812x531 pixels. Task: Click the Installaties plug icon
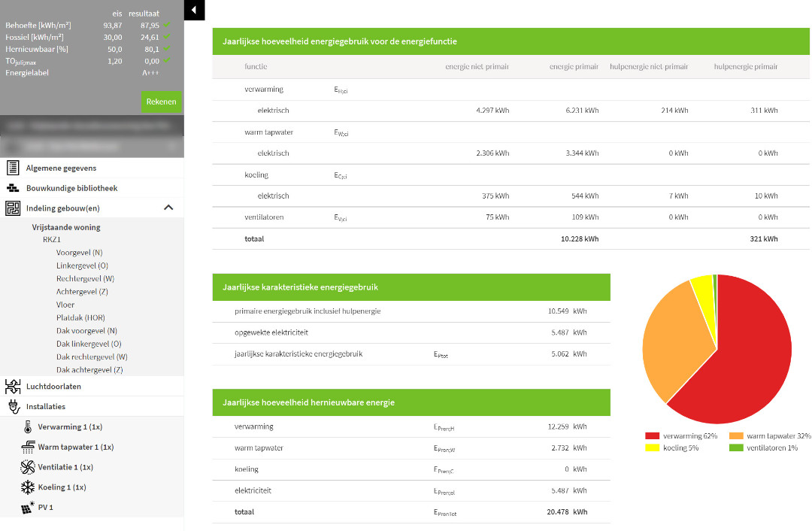(13, 407)
